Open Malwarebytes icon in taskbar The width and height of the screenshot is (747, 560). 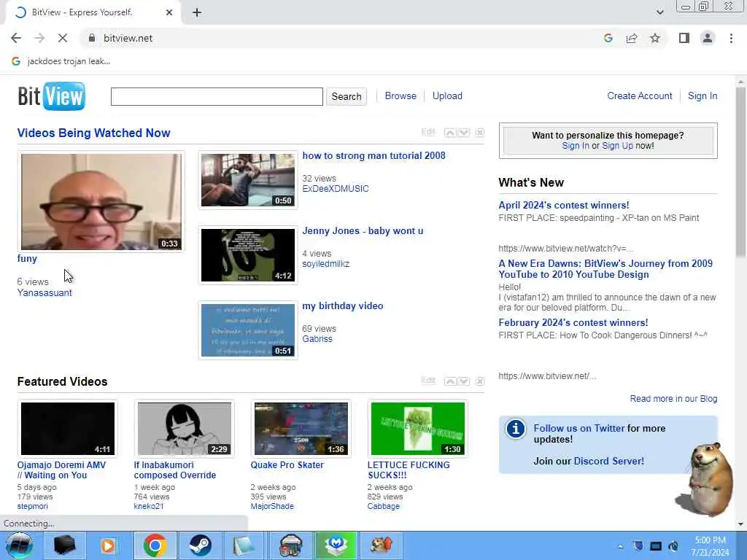click(336, 545)
